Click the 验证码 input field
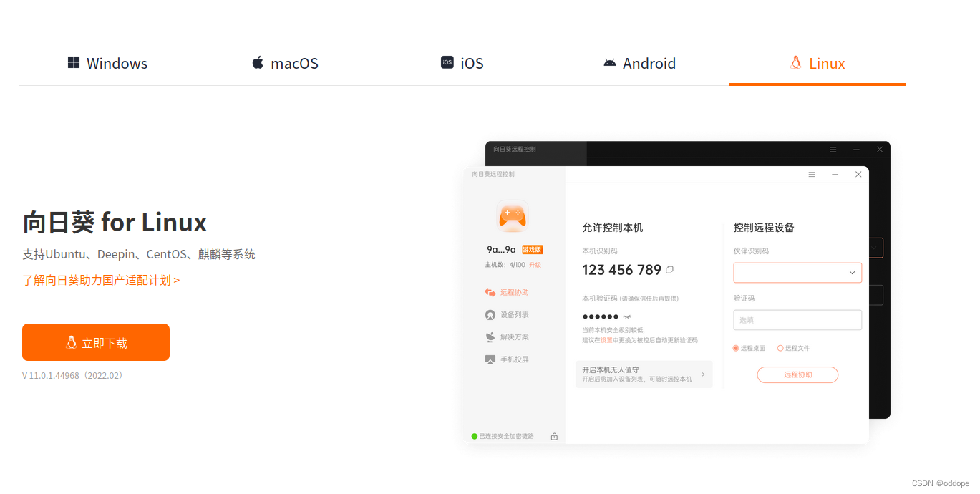 click(x=797, y=320)
